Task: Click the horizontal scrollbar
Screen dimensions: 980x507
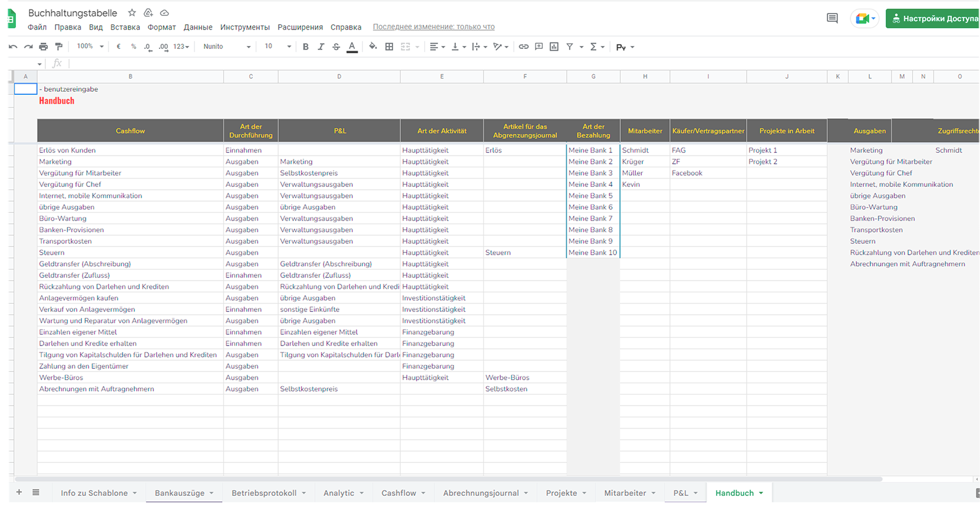Action: pos(448,479)
